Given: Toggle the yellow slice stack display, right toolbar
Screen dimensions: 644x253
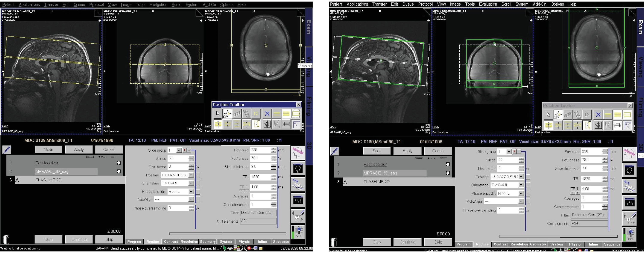Looking at the screenshot, I should [617, 115].
